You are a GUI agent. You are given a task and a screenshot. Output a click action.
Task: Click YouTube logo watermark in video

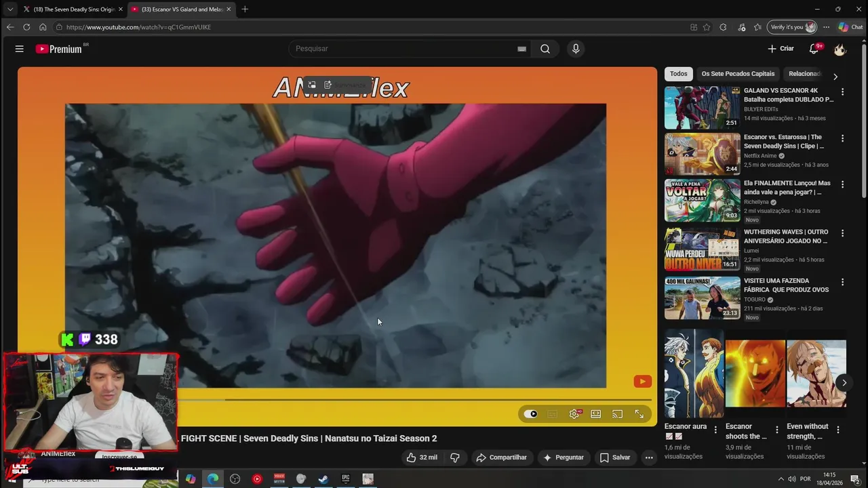coord(643,382)
